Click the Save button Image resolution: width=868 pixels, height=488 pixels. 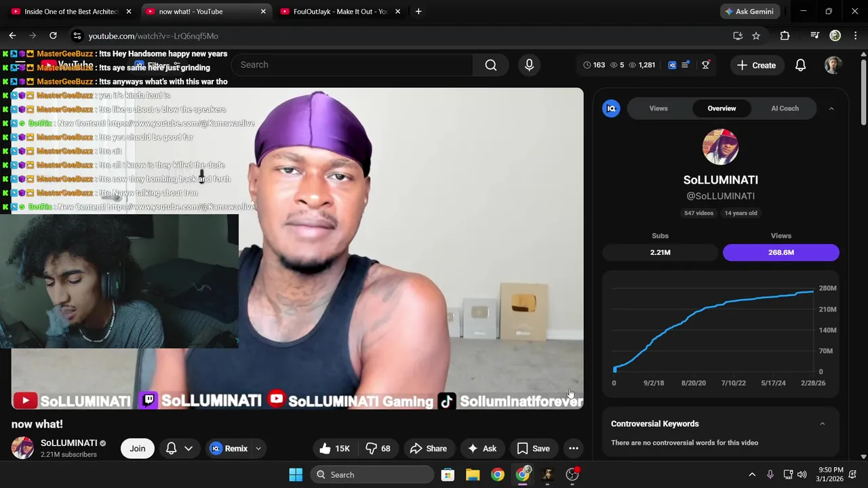click(534, 449)
